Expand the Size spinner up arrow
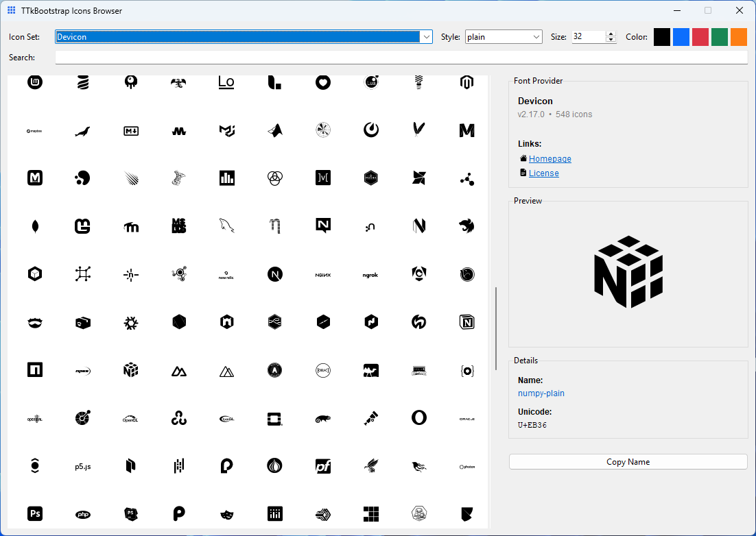This screenshot has height=536, width=756. tap(610, 34)
